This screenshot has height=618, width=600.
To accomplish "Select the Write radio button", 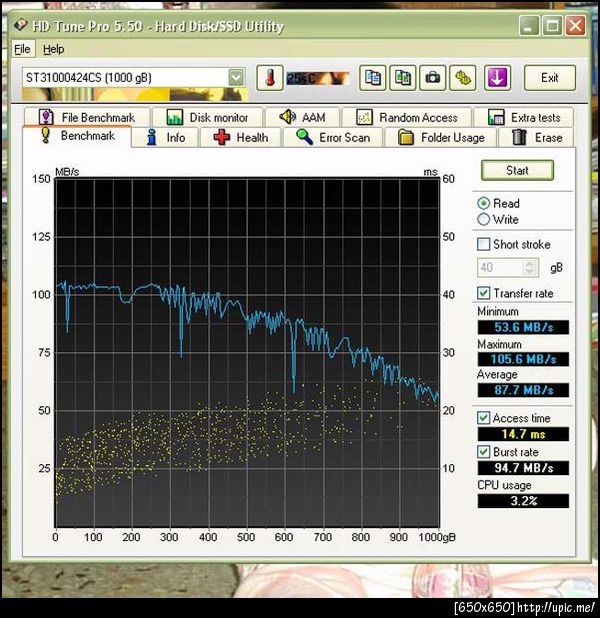I will coord(483,219).
